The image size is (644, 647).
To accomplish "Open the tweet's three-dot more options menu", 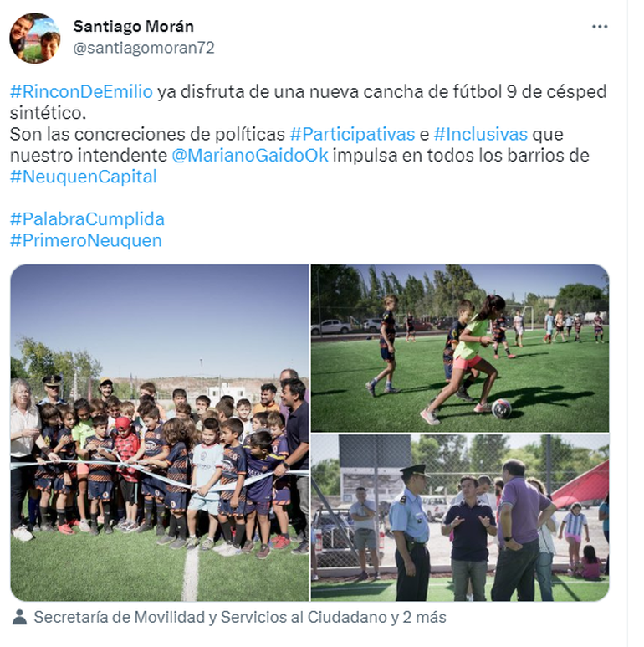I will (600, 27).
